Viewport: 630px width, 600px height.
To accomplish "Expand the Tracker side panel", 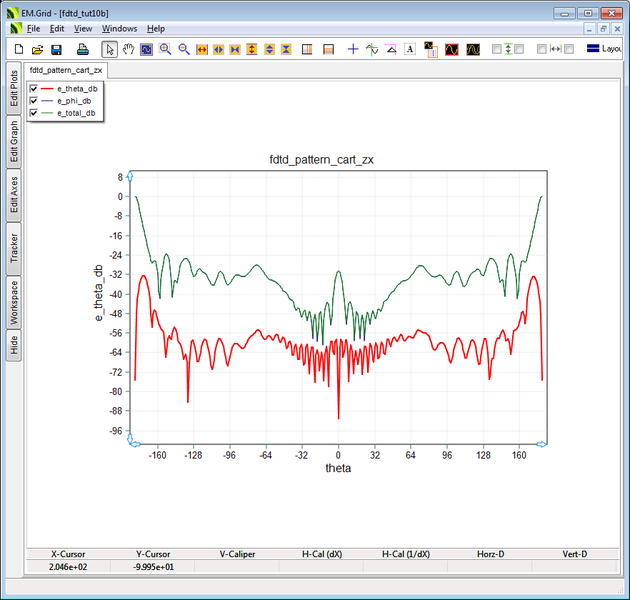I will point(14,249).
